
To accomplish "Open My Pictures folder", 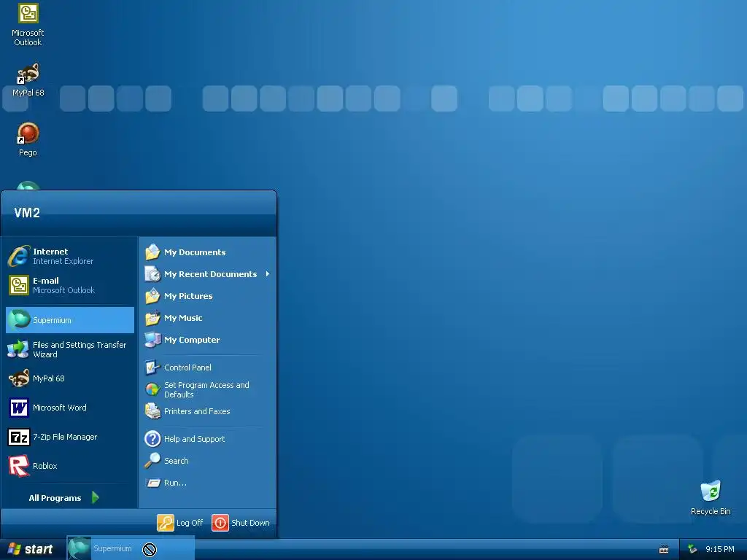I will click(207, 296).
